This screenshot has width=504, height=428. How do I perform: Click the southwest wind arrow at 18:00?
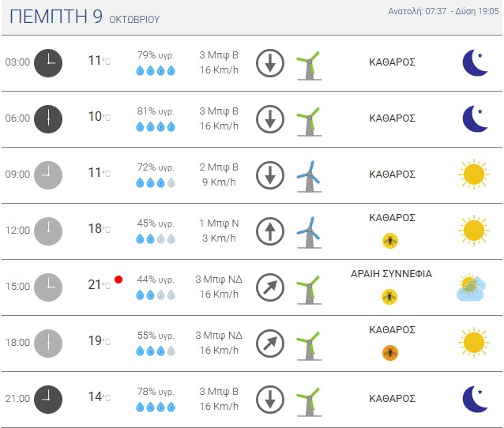tap(270, 343)
